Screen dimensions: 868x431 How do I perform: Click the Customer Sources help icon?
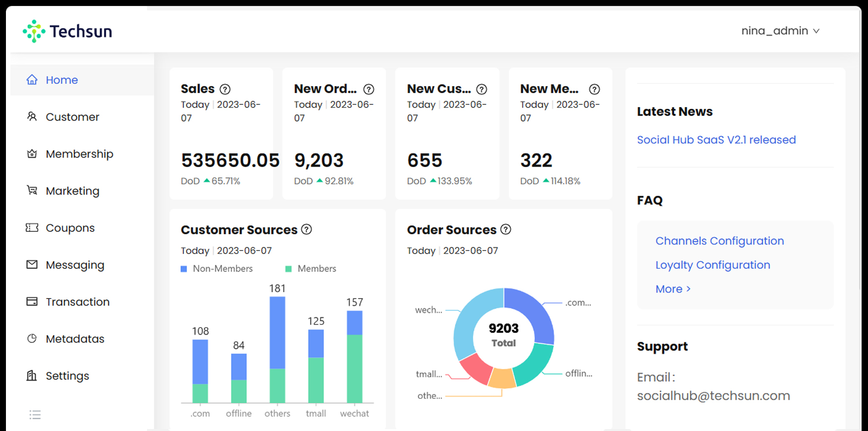(x=307, y=230)
